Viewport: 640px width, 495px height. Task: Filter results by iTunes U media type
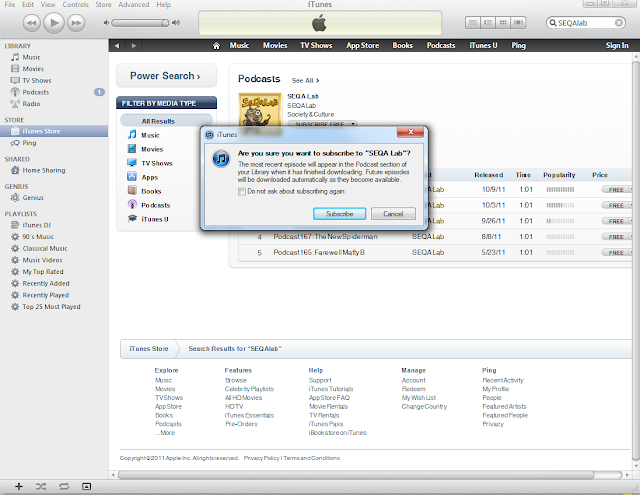click(154, 219)
